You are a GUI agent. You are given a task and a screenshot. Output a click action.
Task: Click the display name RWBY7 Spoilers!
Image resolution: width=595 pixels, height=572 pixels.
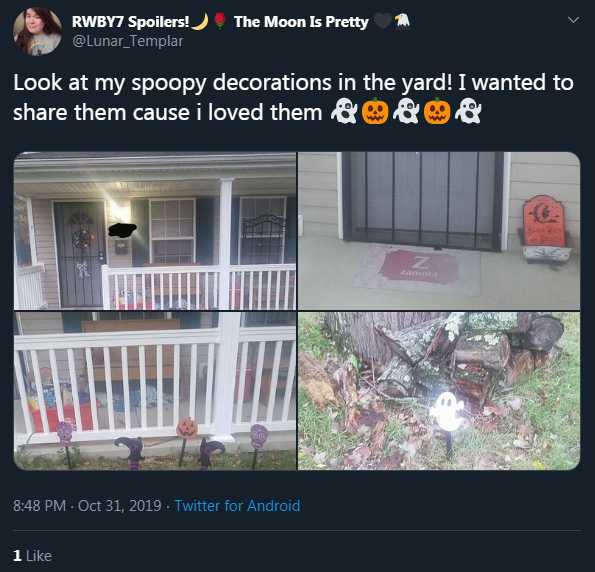coord(131,22)
